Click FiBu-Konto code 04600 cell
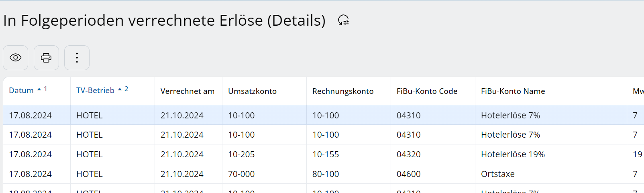This screenshot has height=193, width=644. (x=408, y=174)
